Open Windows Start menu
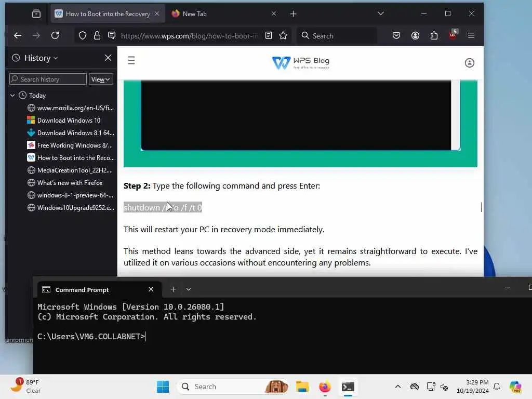532x399 pixels. click(163, 387)
